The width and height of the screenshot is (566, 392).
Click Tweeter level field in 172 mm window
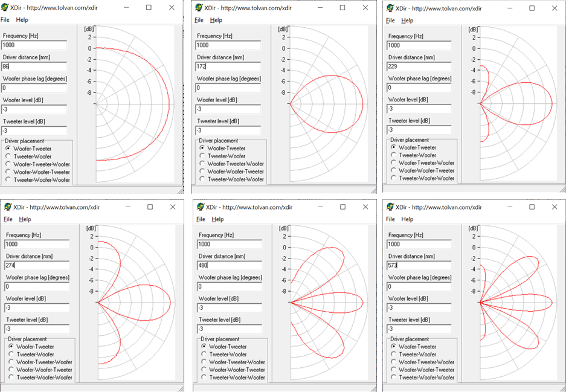tap(228, 130)
